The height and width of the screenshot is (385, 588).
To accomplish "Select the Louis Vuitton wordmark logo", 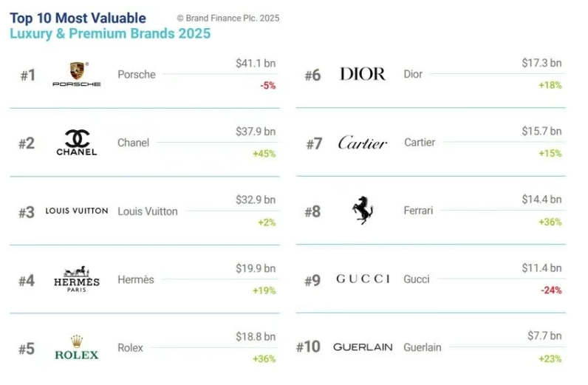I will click(x=76, y=211).
